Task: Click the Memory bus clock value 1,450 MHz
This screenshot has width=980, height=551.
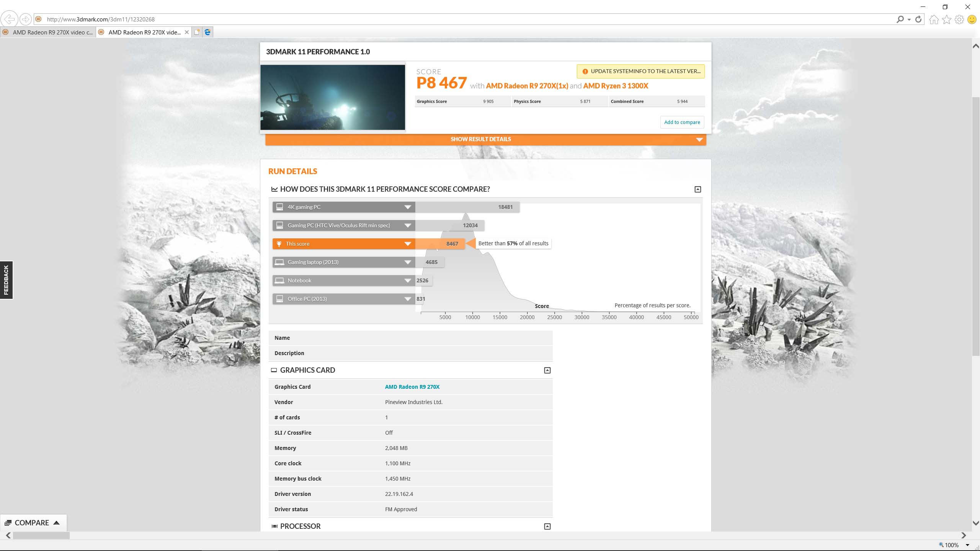Action: 397,479
